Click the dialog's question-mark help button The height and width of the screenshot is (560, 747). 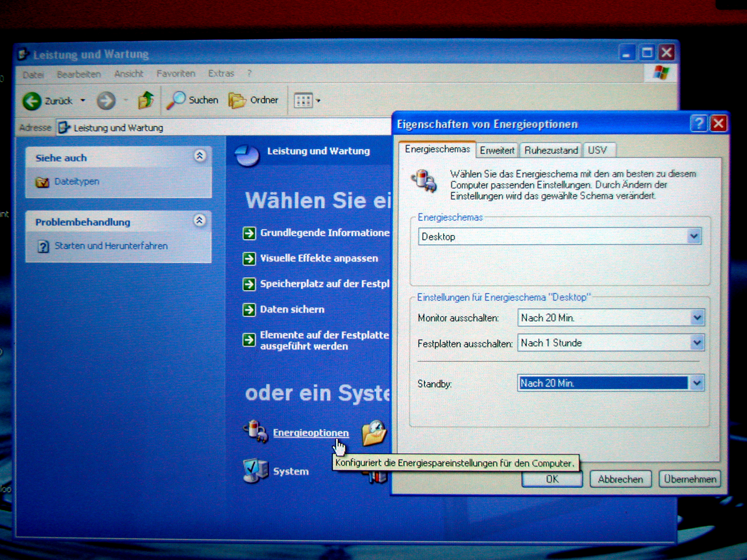pos(698,123)
